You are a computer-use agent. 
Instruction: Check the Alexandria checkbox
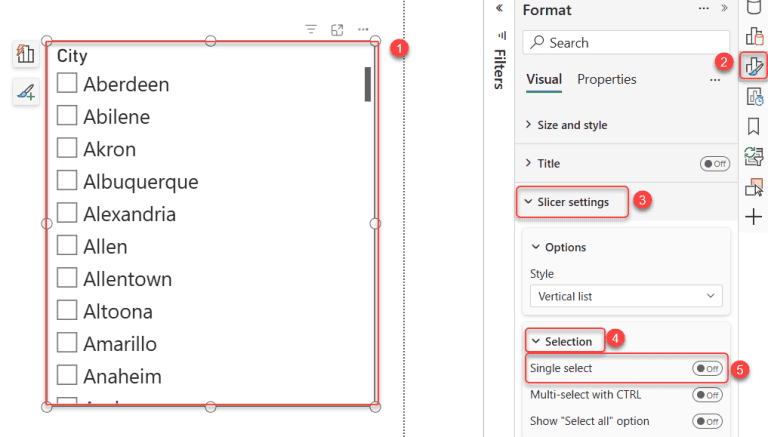tap(67, 213)
